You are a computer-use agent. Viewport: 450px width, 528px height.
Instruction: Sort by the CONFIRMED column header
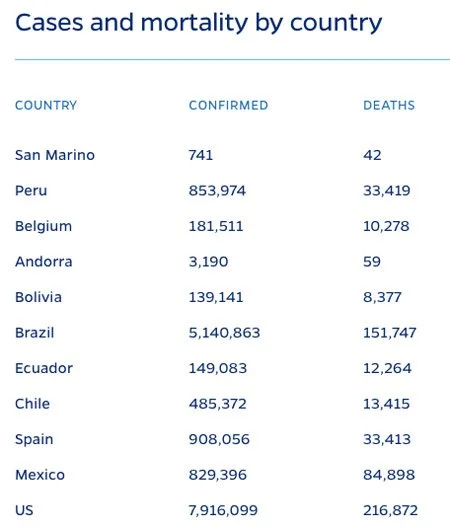coord(228,105)
